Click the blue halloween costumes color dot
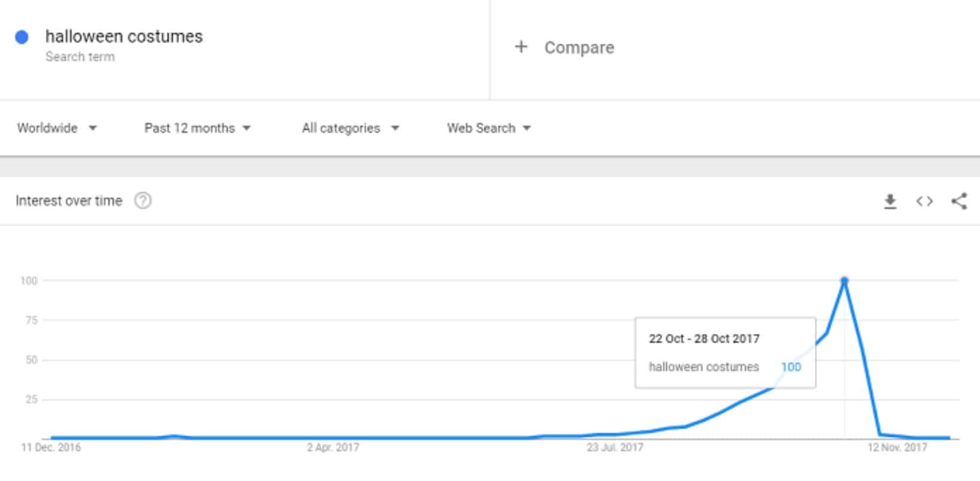The width and height of the screenshot is (980, 481). click(x=21, y=37)
